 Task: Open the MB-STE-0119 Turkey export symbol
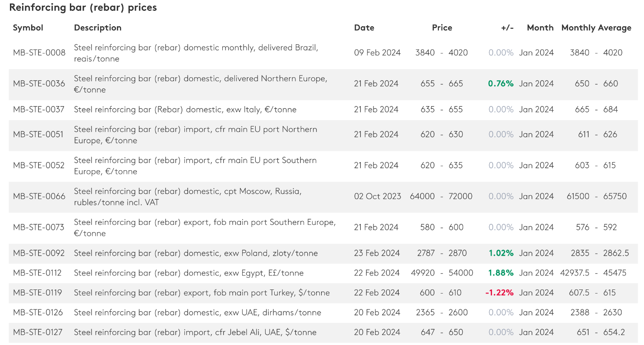[38, 293]
